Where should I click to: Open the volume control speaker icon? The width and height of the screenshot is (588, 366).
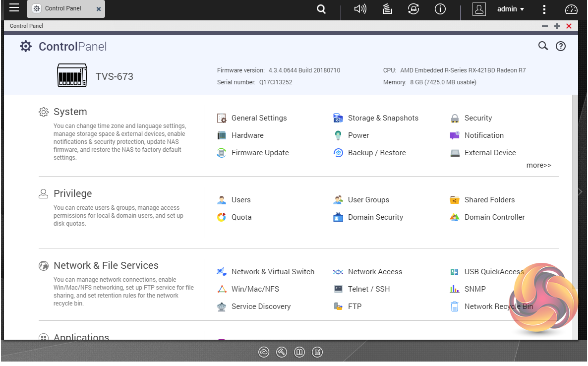click(360, 9)
